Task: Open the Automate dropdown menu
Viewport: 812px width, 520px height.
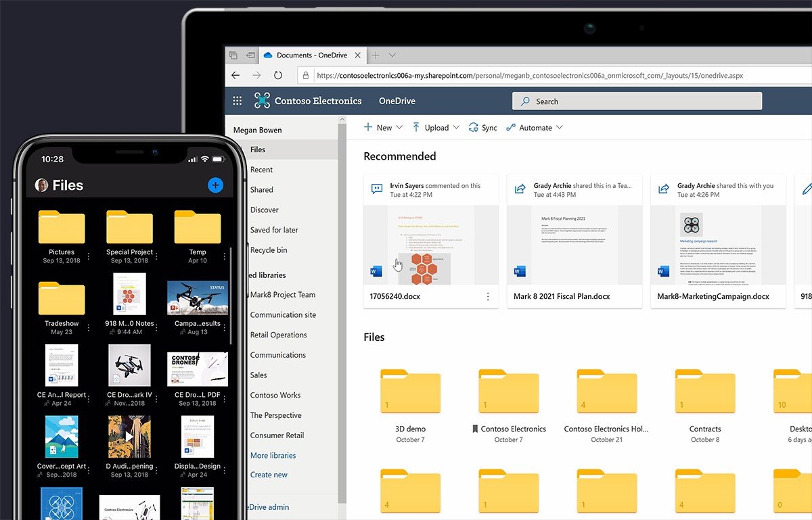Action: pos(535,127)
